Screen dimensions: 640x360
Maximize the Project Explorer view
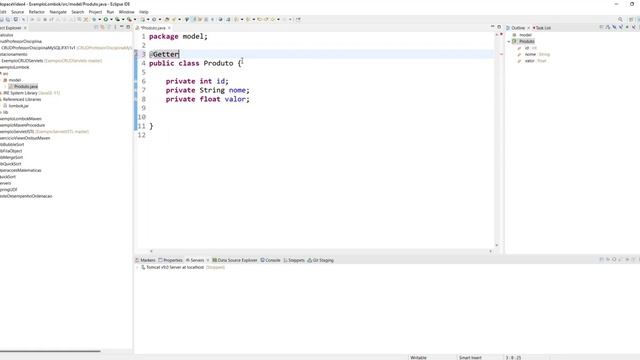click(128, 27)
